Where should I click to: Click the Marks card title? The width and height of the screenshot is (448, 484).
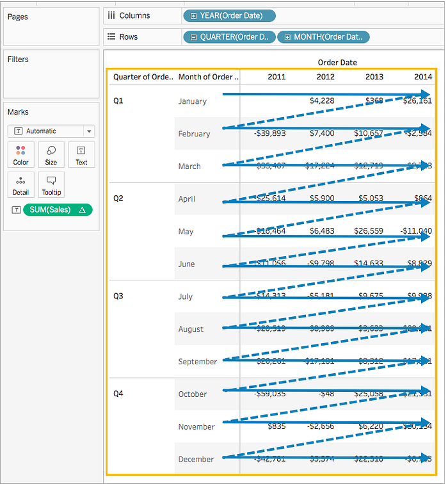[x=18, y=112]
